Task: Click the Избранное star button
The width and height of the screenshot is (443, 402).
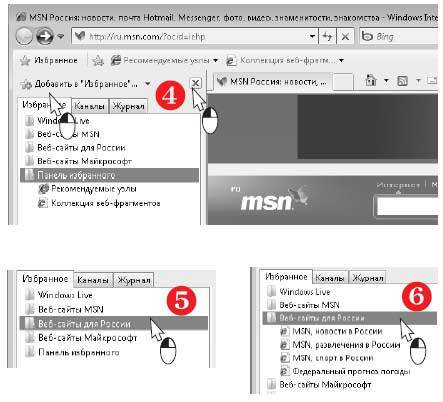Action: 49,60
